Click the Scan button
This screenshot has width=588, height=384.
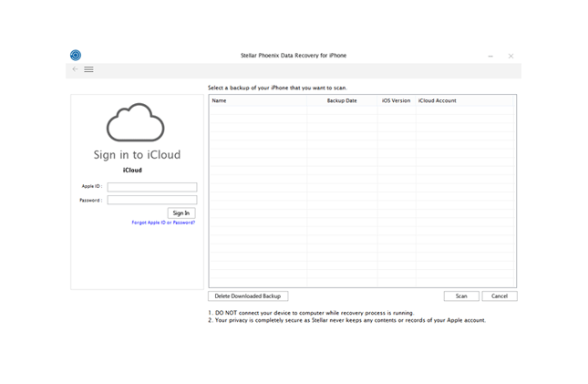(x=461, y=296)
